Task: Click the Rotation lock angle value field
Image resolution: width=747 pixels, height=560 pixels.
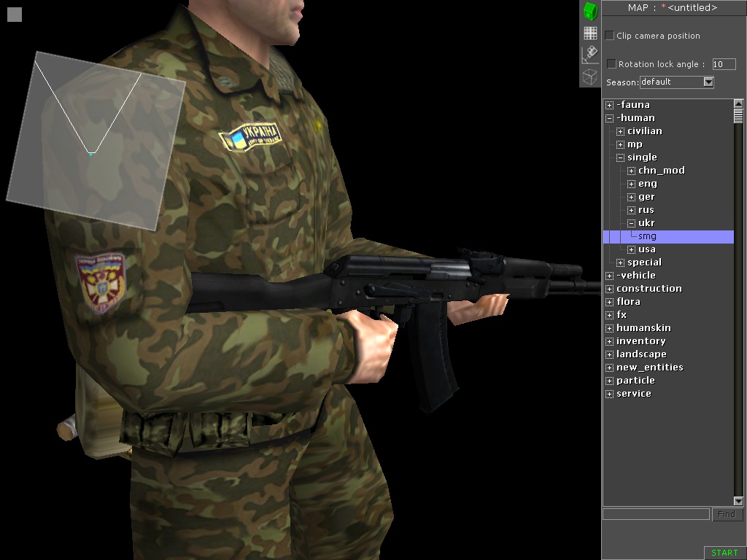Action: pyautogui.click(x=724, y=64)
